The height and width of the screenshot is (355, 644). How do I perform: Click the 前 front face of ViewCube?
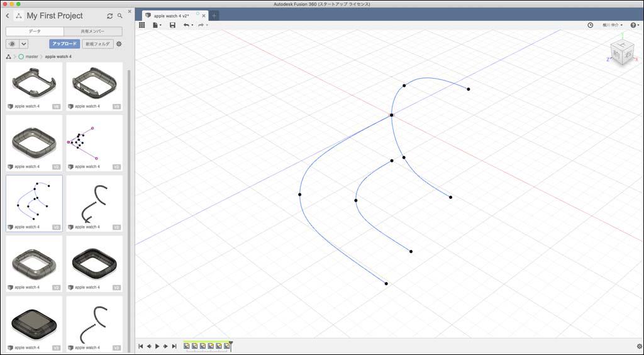[616, 55]
